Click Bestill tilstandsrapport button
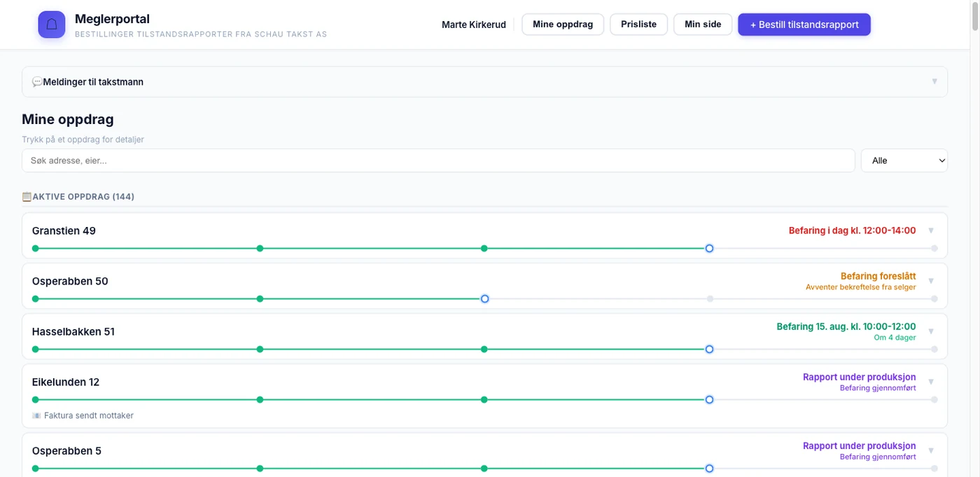This screenshot has height=477, width=980. click(x=804, y=25)
